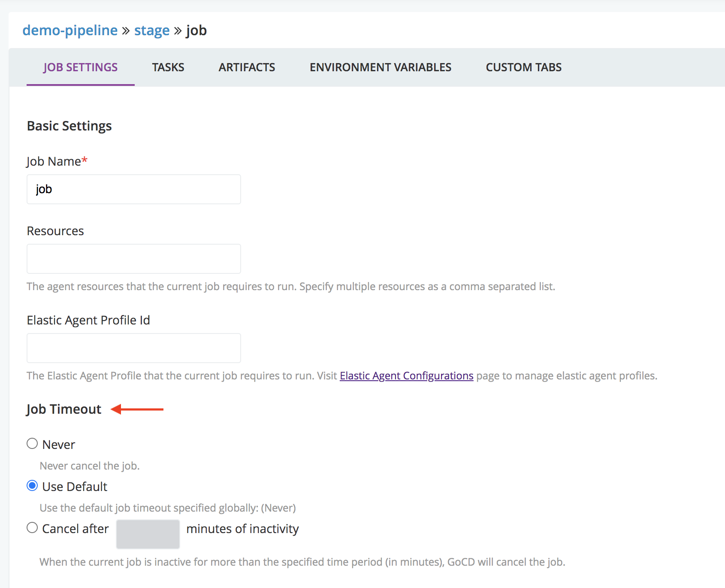
Task: Click the Elastic Agent Profile Id label
Action: coord(88,320)
